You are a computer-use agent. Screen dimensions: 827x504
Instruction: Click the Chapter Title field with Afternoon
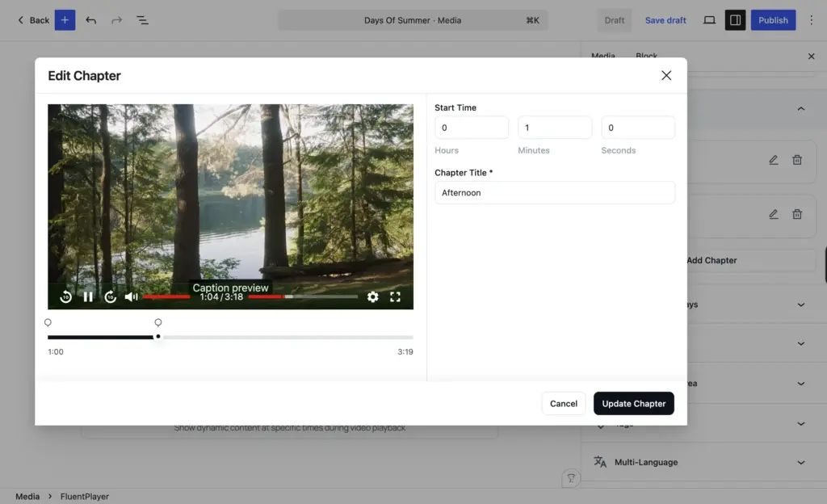(x=555, y=192)
